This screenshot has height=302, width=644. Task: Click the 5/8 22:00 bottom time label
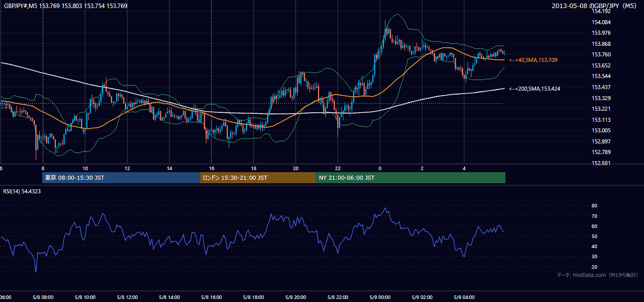(x=338, y=297)
